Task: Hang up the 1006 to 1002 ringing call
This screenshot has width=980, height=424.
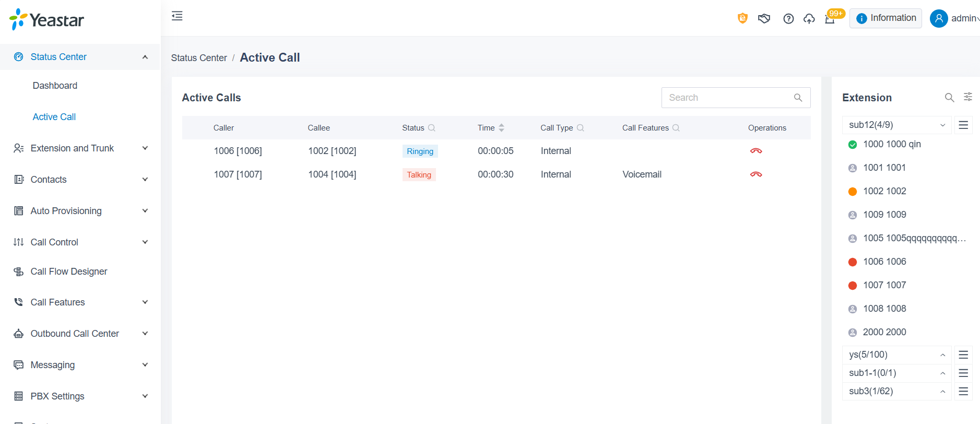Action: coord(755,151)
